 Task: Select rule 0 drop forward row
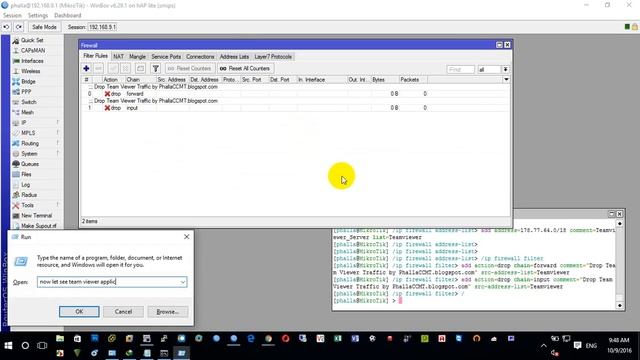296,94
